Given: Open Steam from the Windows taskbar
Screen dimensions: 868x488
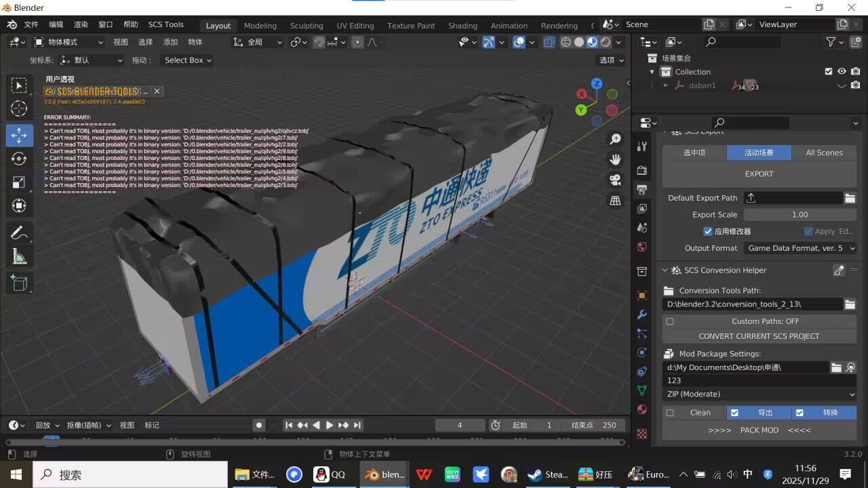Looking at the screenshot, I should [548, 474].
